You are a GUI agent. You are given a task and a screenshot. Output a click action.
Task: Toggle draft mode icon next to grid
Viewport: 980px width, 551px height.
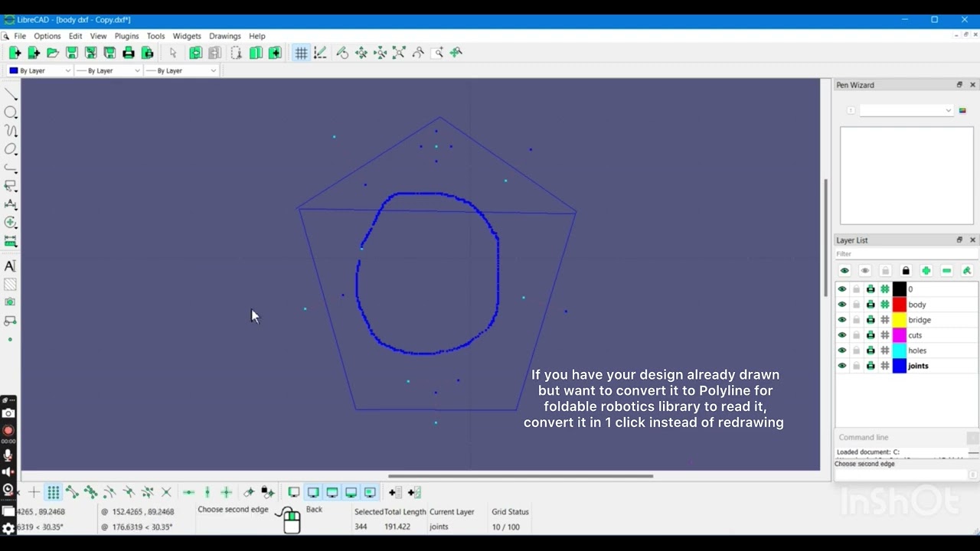(320, 53)
